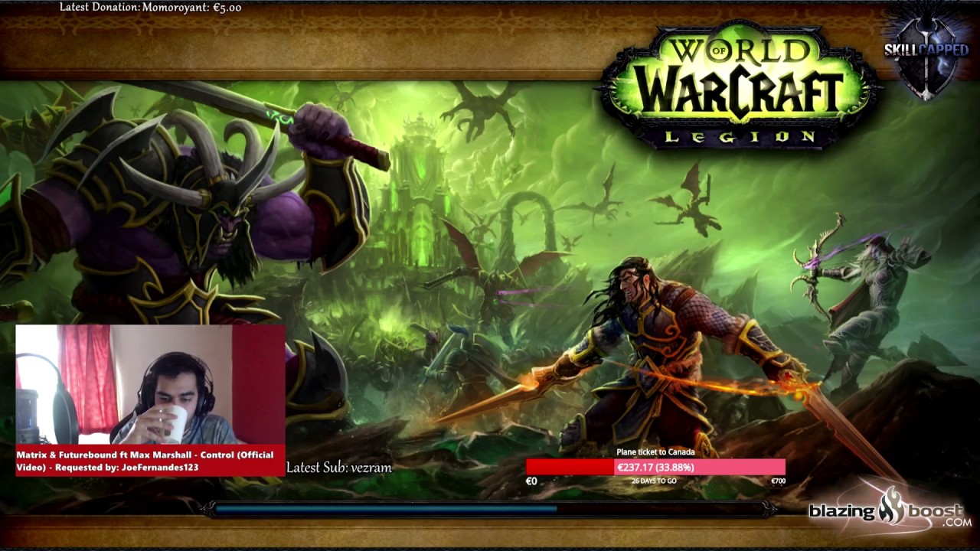Click the 26 DAYS TO GO text

[x=654, y=481]
